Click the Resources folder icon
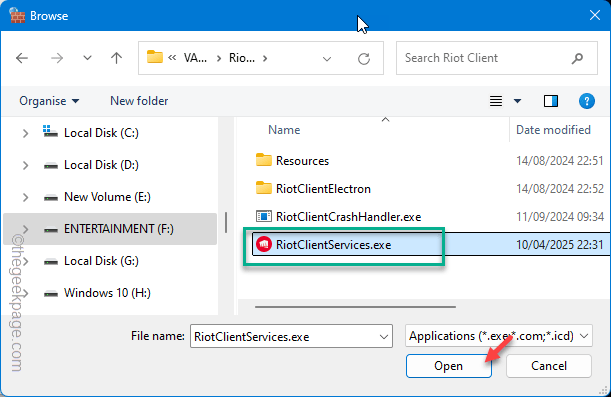611x397 pixels. (x=263, y=160)
